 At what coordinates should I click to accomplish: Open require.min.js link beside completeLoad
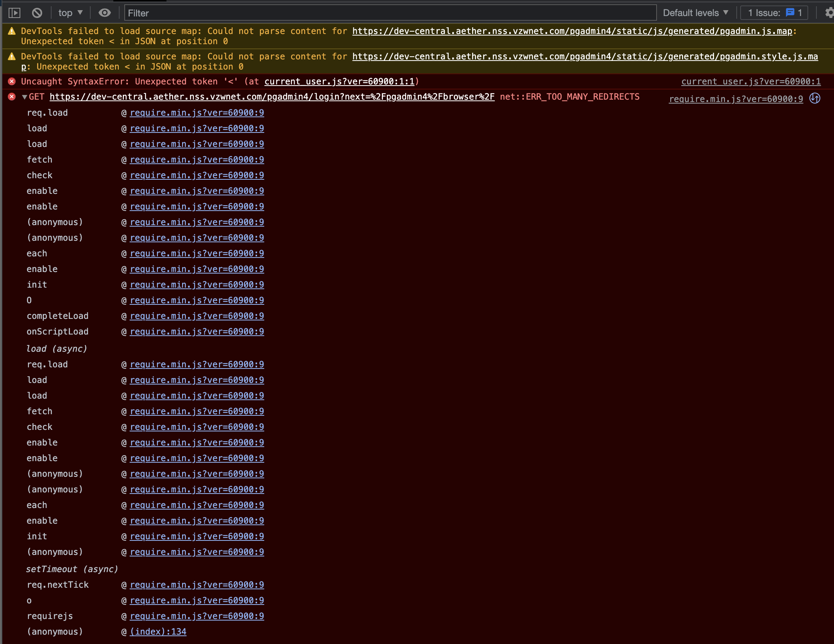197,316
